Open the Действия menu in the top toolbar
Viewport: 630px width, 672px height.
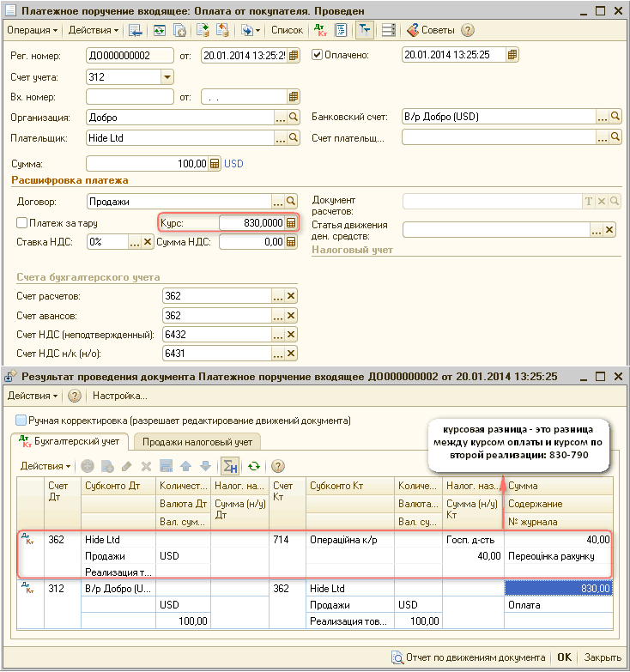(x=94, y=30)
